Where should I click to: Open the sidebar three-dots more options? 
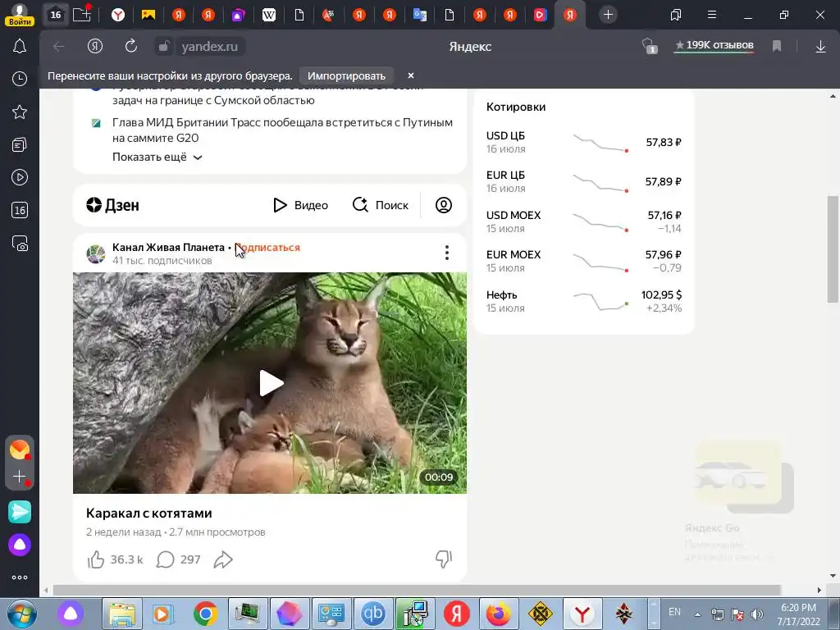20,577
